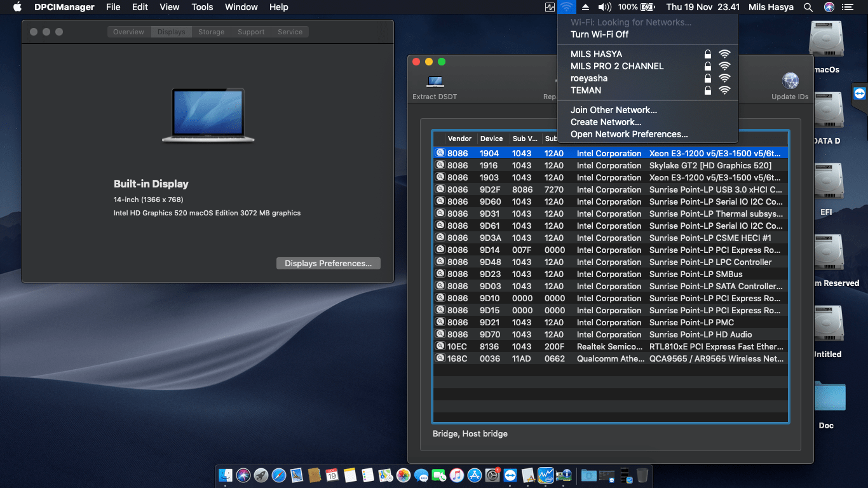Click the Extract DSDT toolbar icon
Screen dimensions: 868x488
pyautogui.click(x=435, y=82)
